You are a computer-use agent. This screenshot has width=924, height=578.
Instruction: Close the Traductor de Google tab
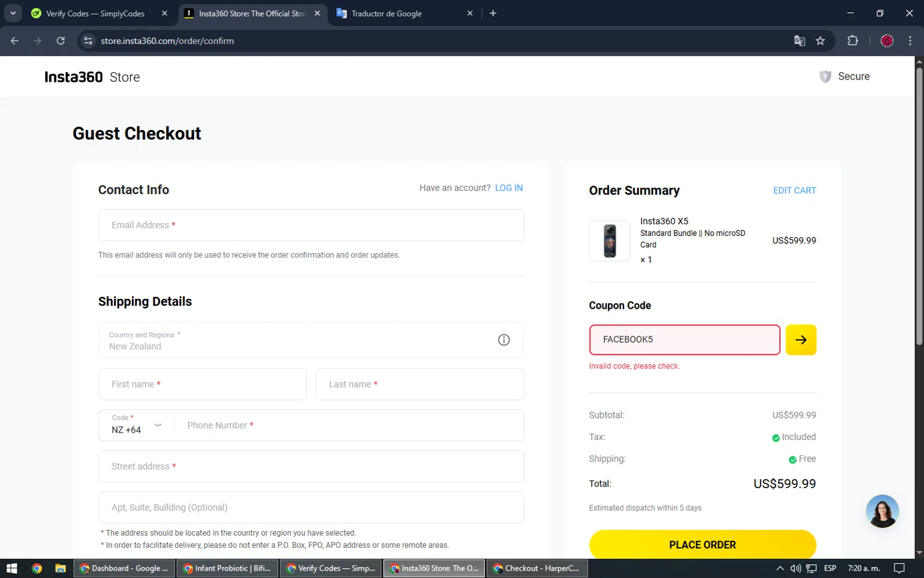coord(470,13)
